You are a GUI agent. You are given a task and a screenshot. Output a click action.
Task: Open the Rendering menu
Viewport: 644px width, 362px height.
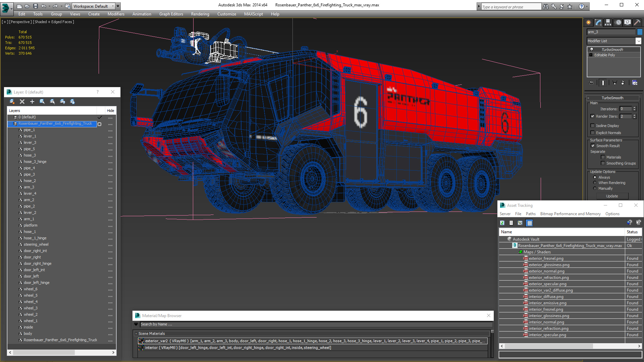tap(200, 14)
